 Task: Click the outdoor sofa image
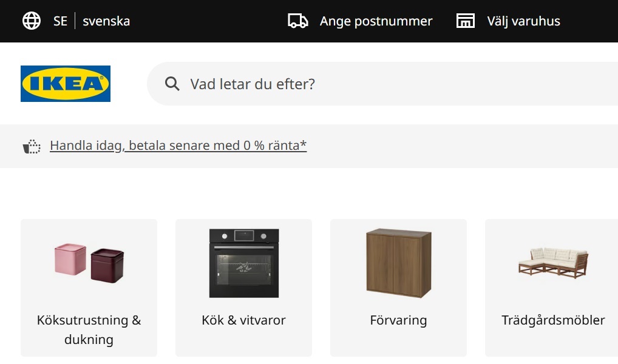click(x=552, y=262)
